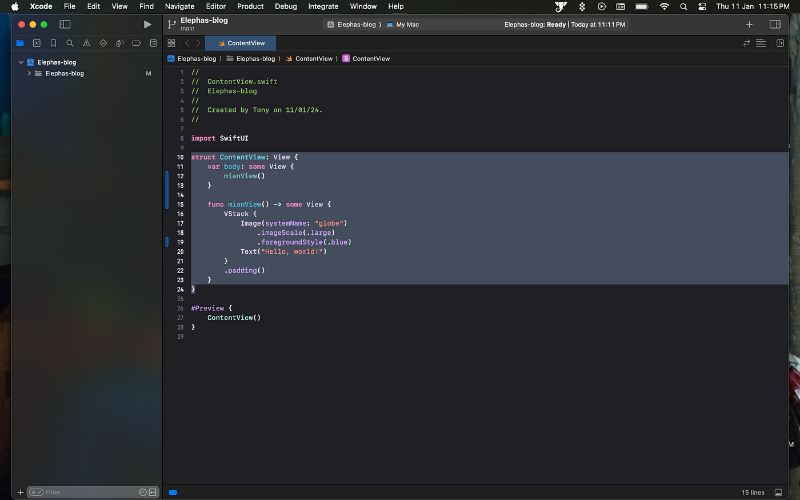Expand the Elephas-blog folder group
Image resolution: width=800 pixels, height=500 pixels.
(29, 73)
